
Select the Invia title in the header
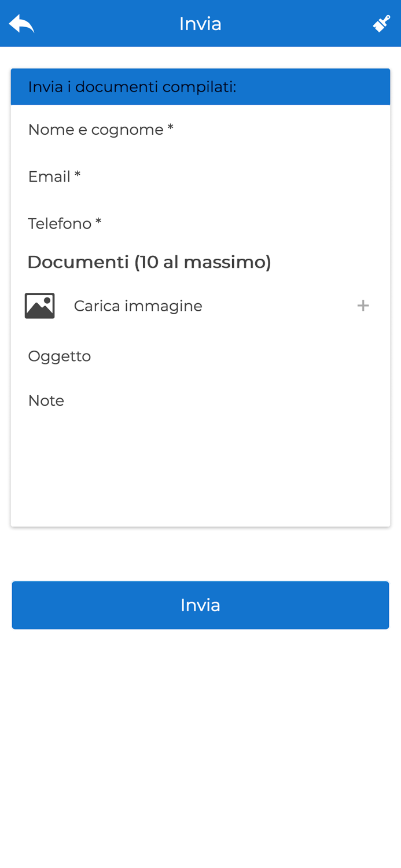point(200,23)
